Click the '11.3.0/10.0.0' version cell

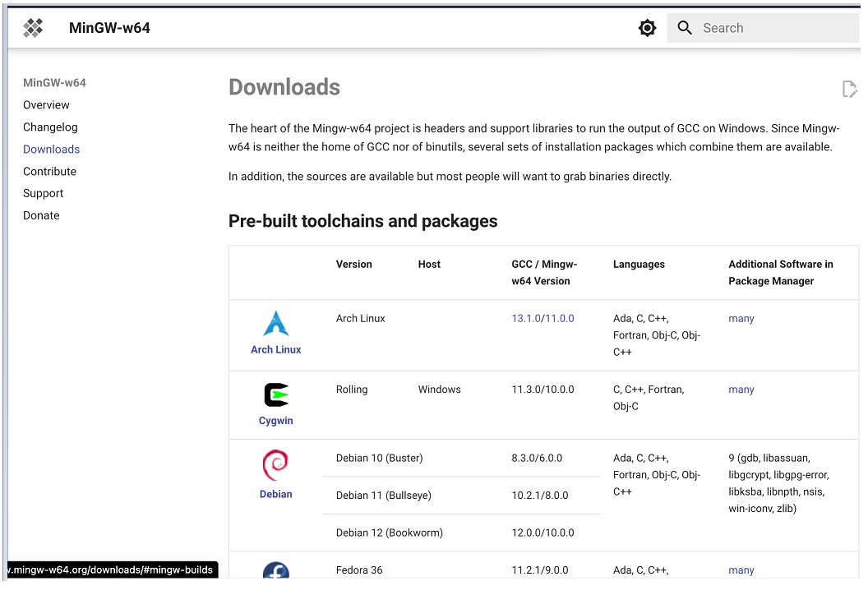542,389
